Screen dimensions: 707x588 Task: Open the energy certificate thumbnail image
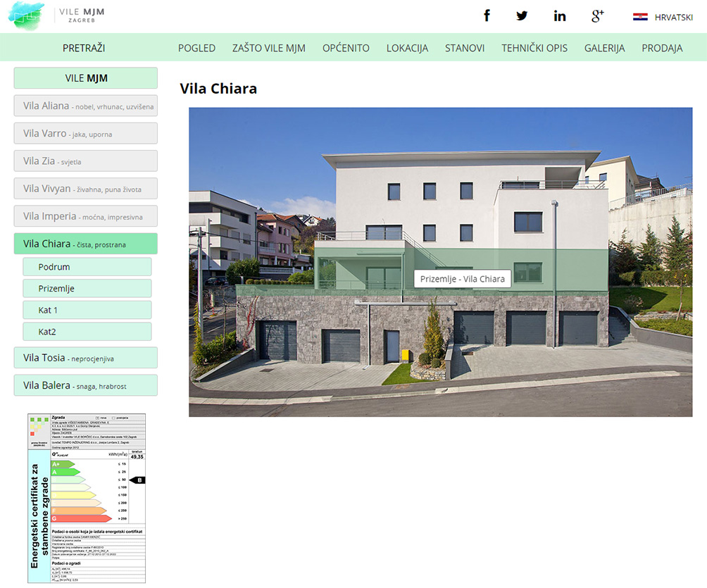(87, 498)
